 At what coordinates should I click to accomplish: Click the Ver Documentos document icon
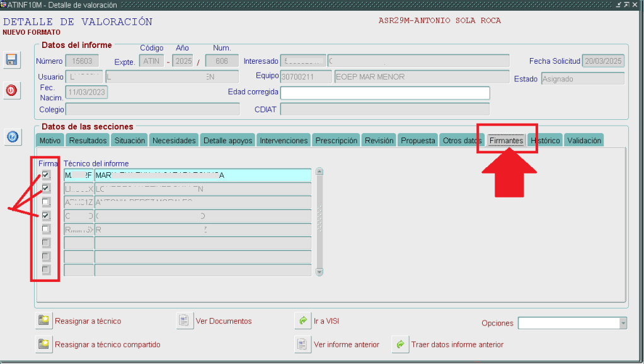184,321
